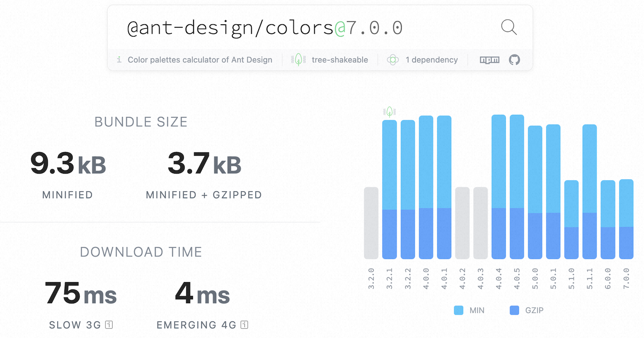Click the SLOW 3G label
Screen dimensions: 644x338
point(75,325)
